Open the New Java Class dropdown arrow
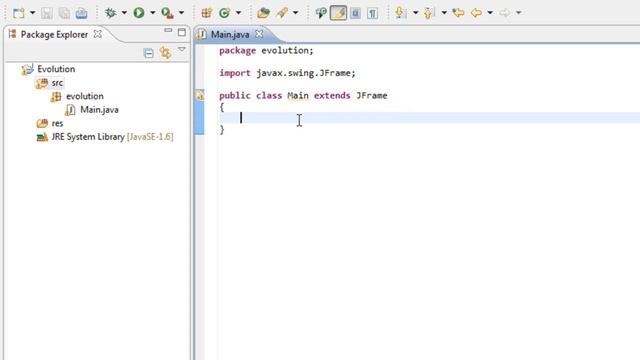This screenshot has width=640, height=360. [x=238, y=13]
